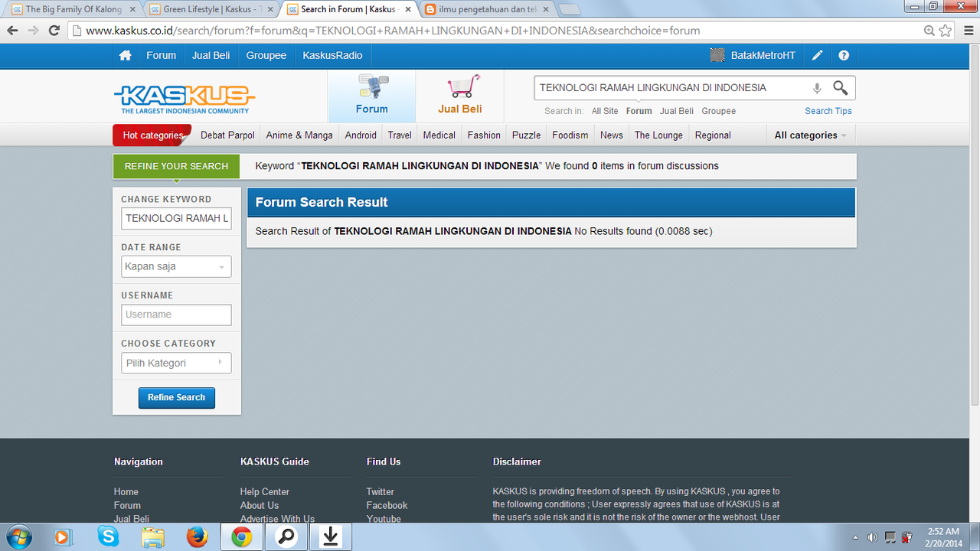Open The Lounge category

coord(658,135)
